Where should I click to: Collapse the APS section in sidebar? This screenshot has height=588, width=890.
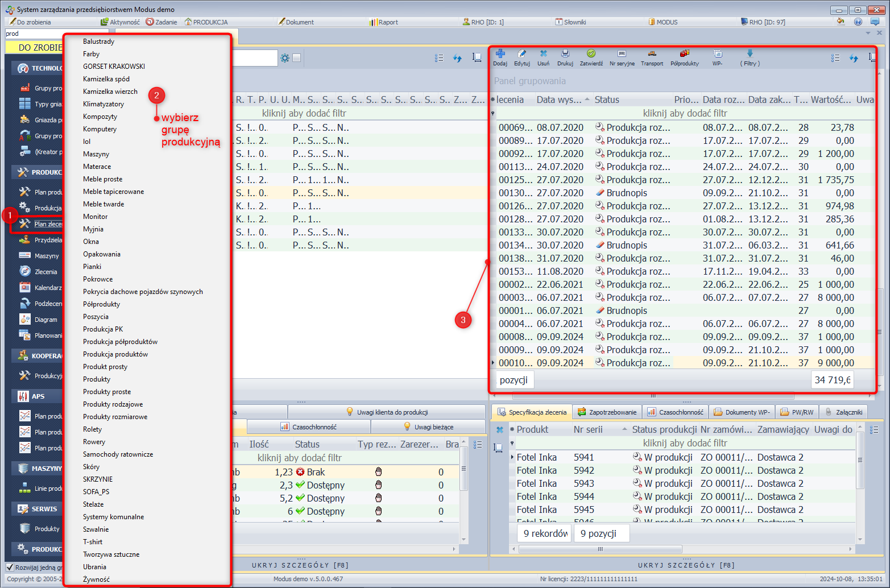(x=37, y=396)
